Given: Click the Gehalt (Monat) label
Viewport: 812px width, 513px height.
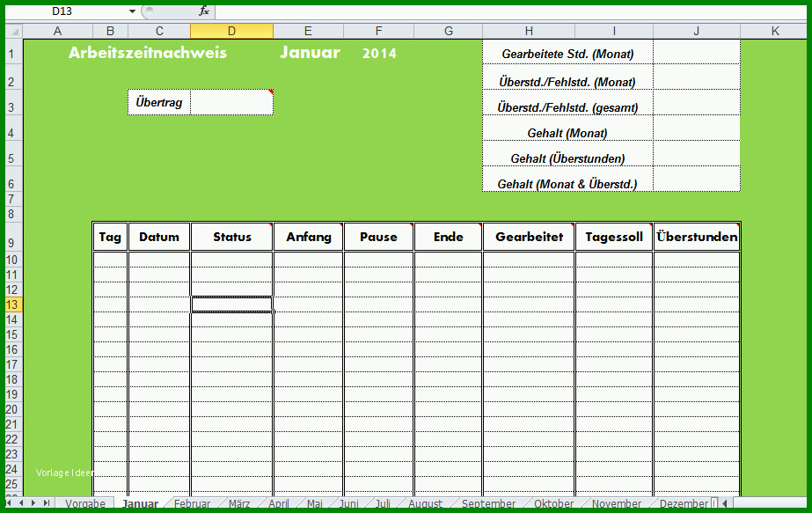Looking at the screenshot, I should (x=567, y=133).
